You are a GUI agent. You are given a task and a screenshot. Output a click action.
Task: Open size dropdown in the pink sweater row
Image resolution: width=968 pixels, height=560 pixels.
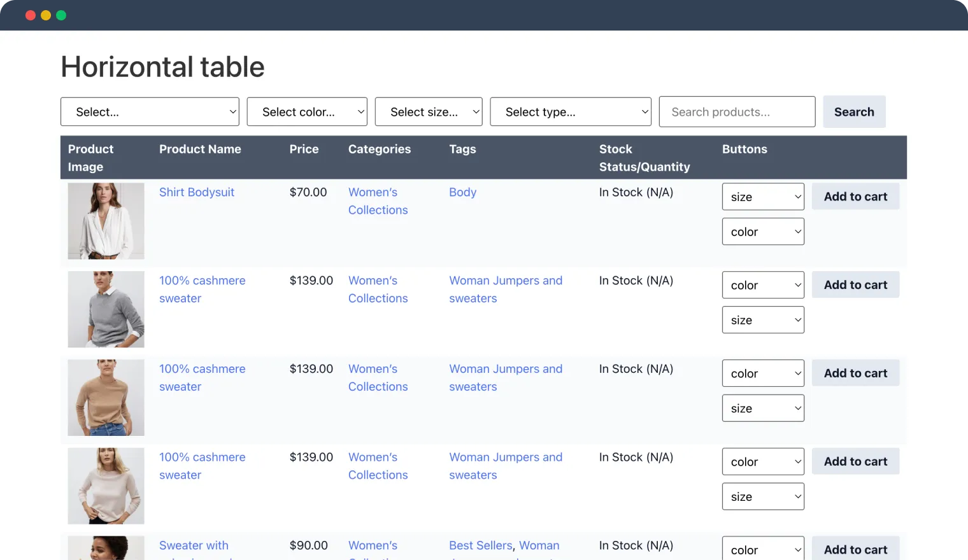click(x=763, y=496)
